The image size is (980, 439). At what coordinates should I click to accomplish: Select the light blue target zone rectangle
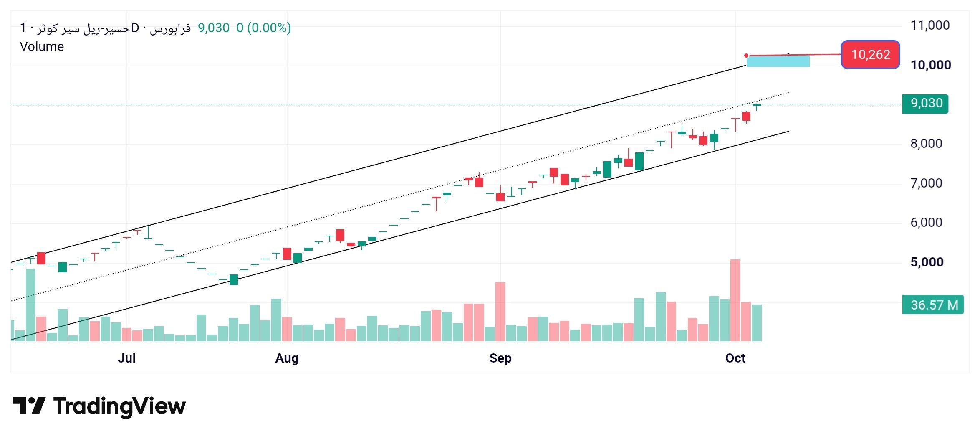(x=778, y=61)
